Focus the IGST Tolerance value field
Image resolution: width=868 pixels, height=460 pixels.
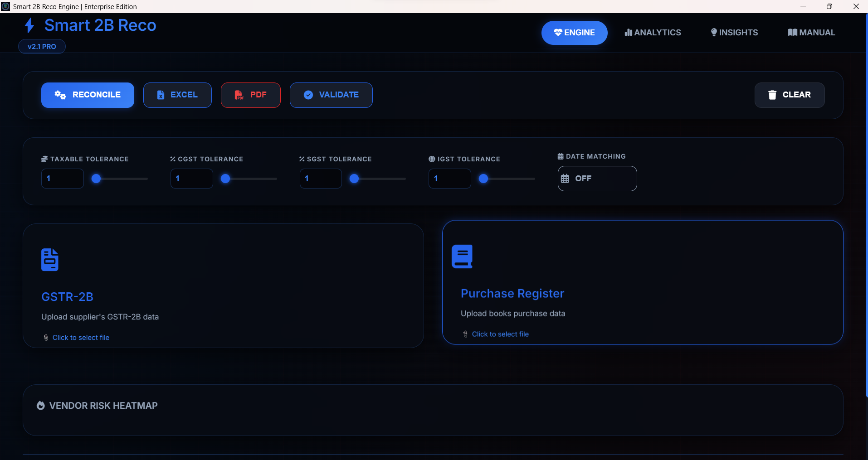click(x=450, y=179)
